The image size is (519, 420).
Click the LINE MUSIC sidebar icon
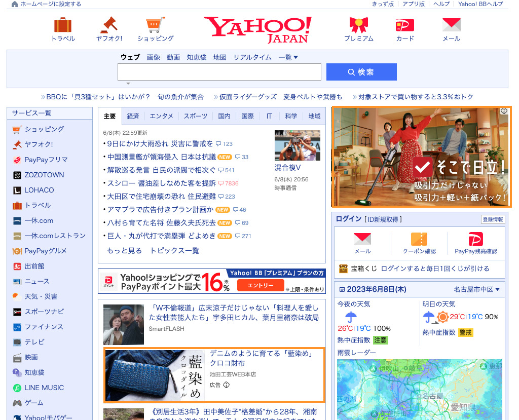[x=17, y=388]
